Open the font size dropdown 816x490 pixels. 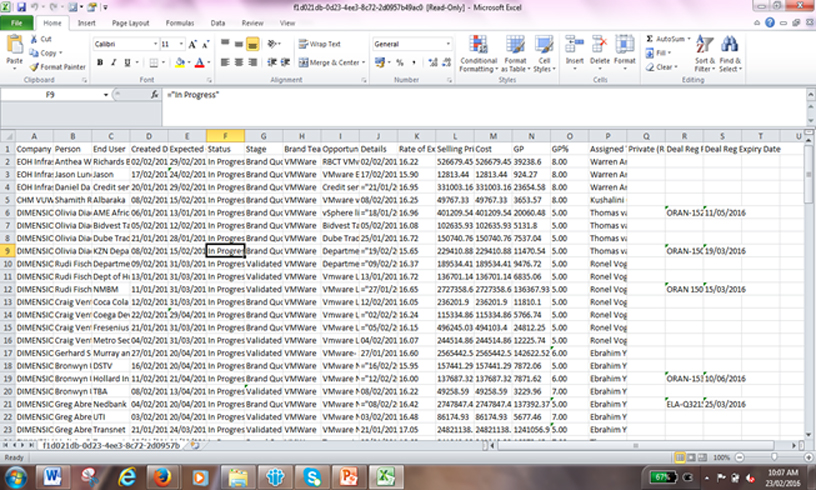181,44
